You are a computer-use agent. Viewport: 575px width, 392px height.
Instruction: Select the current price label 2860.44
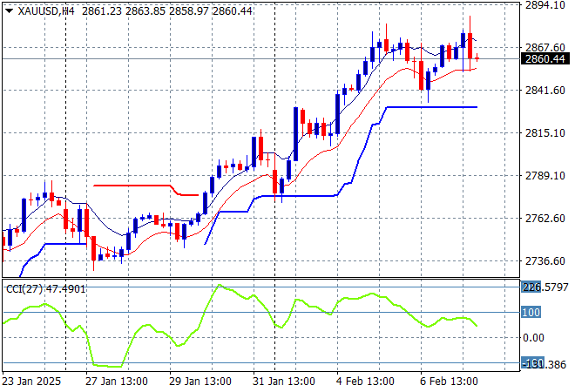tap(545, 58)
